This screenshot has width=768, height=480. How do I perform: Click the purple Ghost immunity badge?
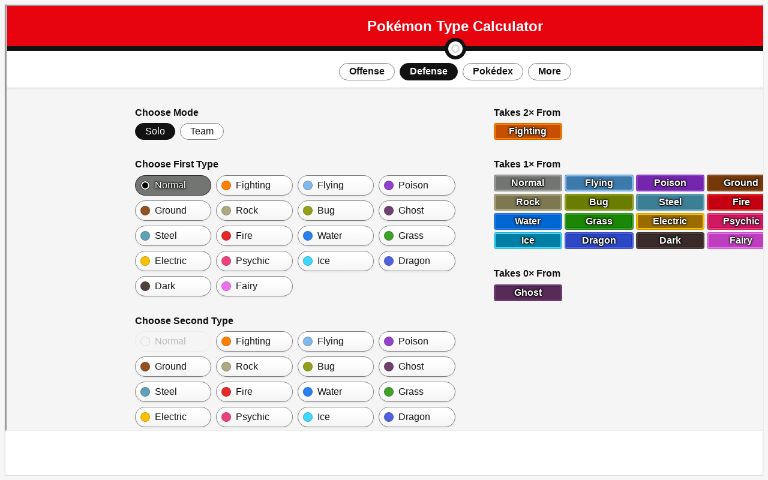tap(527, 293)
